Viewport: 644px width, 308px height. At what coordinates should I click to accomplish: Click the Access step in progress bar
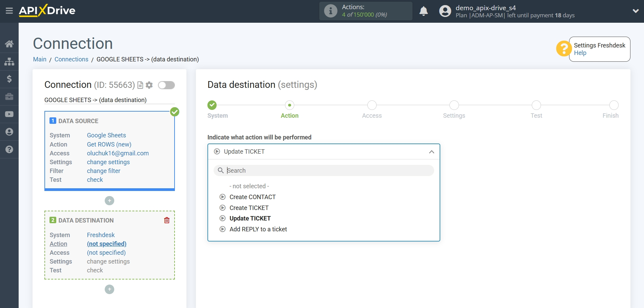(372, 105)
